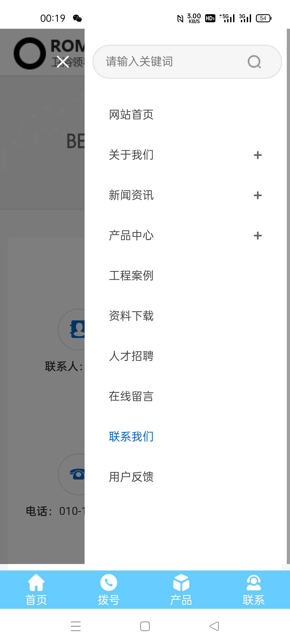Tap the search magnifier icon
290x644 pixels.
coord(254,62)
